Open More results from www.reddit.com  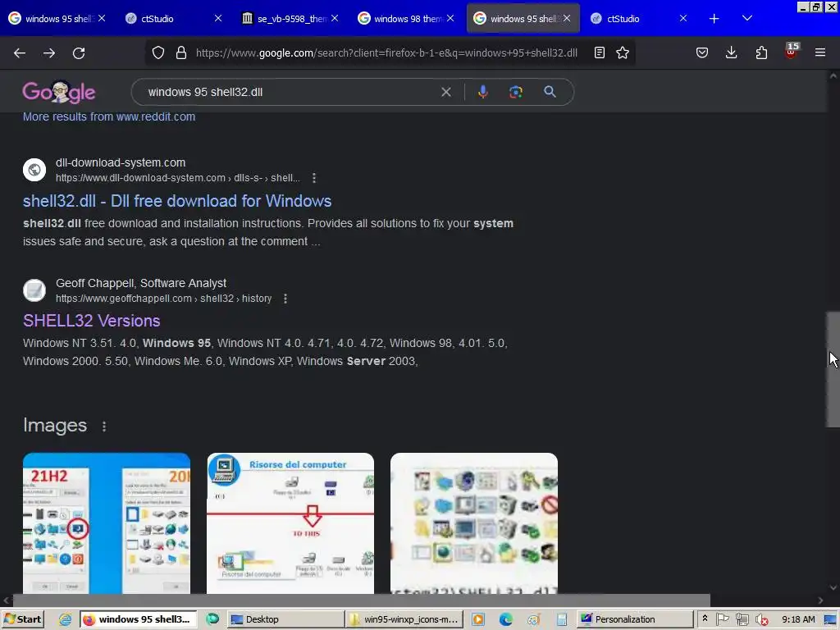tap(109, 116)
